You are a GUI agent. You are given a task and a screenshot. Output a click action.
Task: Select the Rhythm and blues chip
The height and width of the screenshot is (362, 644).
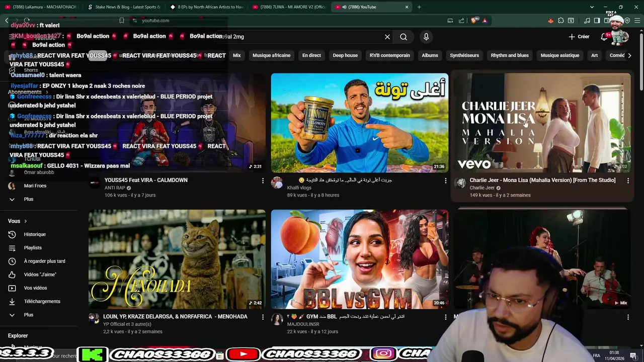(510, 55)
